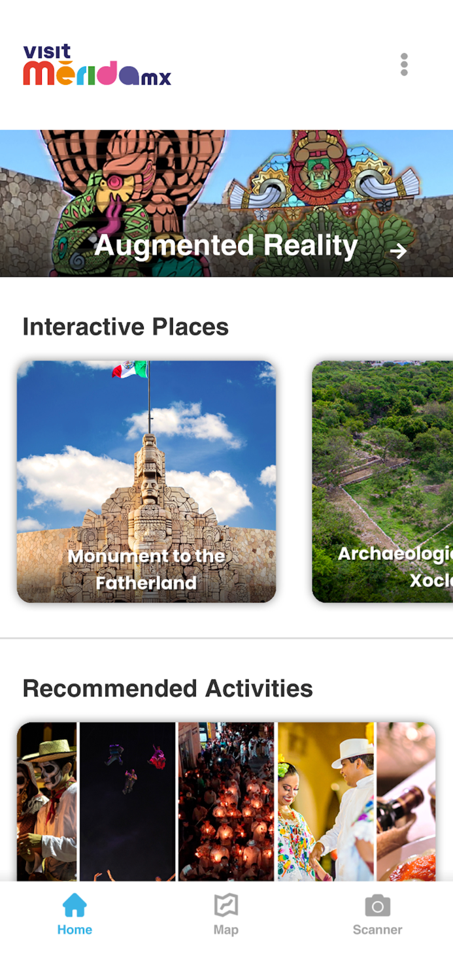Select the Home tab label
This screenshot has height=980, width=453.
tap(74, 929)
